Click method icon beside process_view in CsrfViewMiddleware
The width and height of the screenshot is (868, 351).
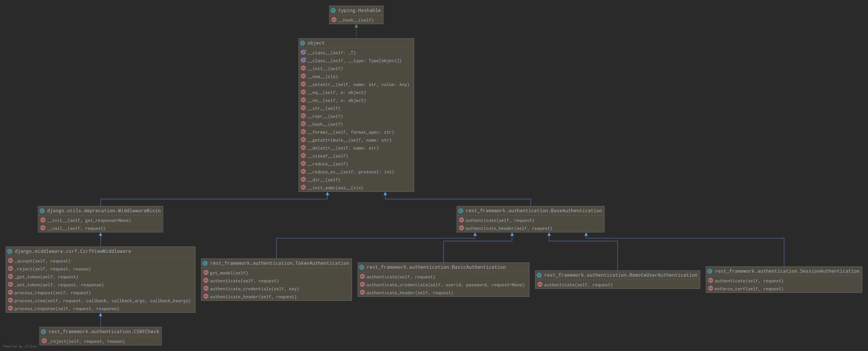(11, 300)
